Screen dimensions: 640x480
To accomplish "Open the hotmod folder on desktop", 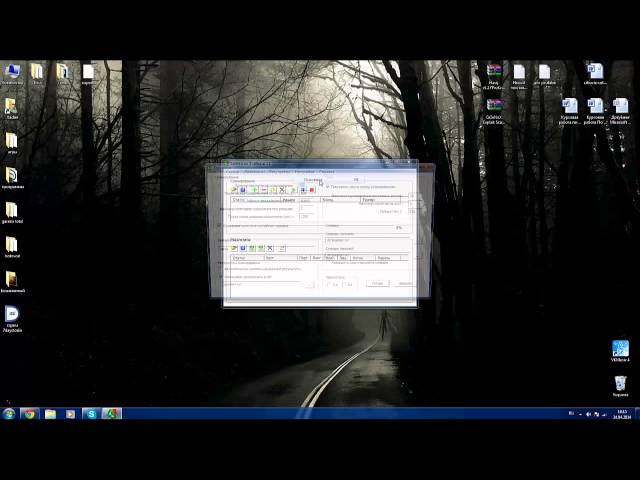I will pyautogui.click(x=12, y=247).
